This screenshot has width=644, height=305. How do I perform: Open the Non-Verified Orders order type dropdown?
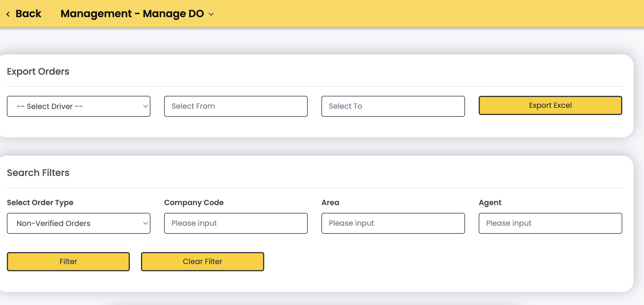(79, 223)
